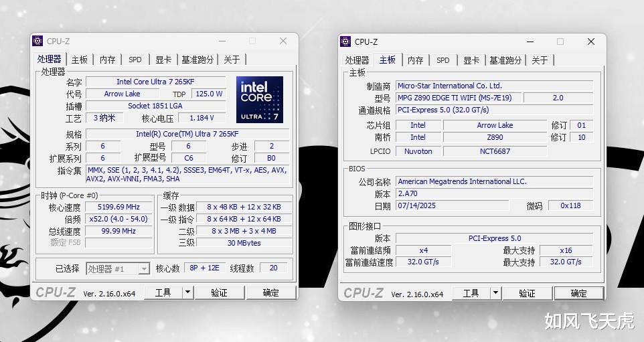Click 确定 button in right CPU-Z window
Screen dimensions: 644x342
tap(578, 293)
